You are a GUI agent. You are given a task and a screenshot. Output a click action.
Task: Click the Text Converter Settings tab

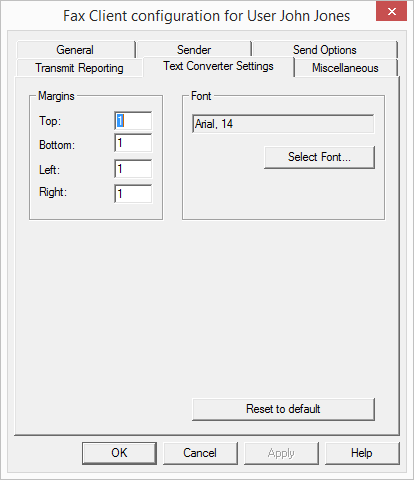pos(218,66)
